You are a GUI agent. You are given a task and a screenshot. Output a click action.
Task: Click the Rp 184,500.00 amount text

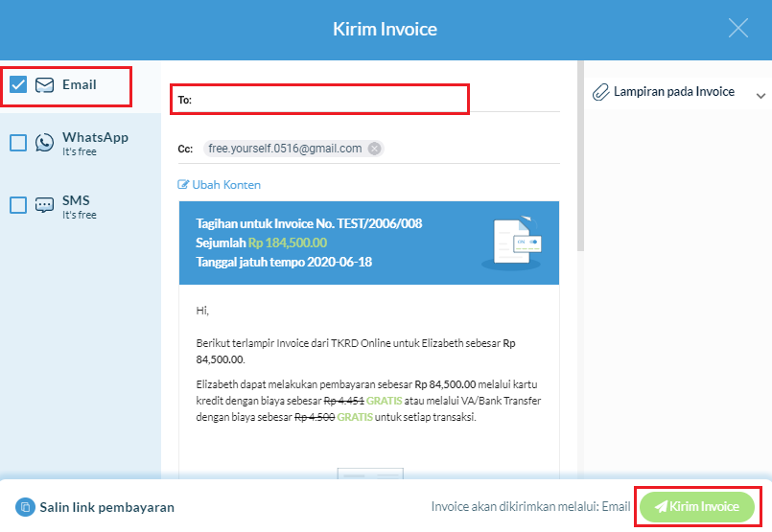(288, 243)
